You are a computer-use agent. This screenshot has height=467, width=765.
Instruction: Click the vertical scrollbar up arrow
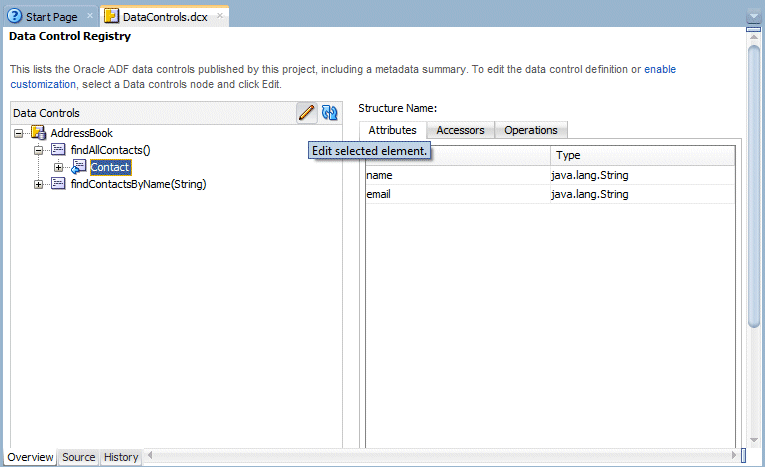point(754,38)
